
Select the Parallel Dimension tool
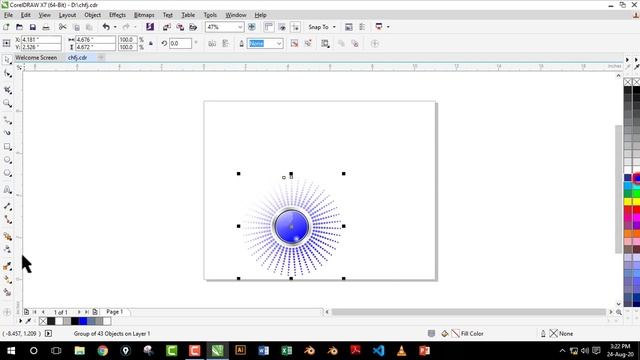(7, 206)
